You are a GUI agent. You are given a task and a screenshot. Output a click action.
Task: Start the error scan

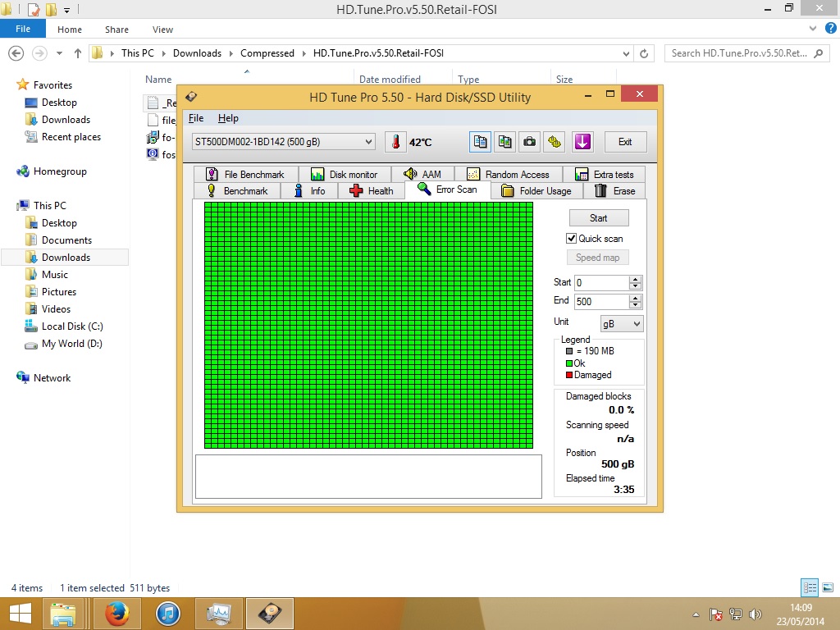(x=598, y=218)
